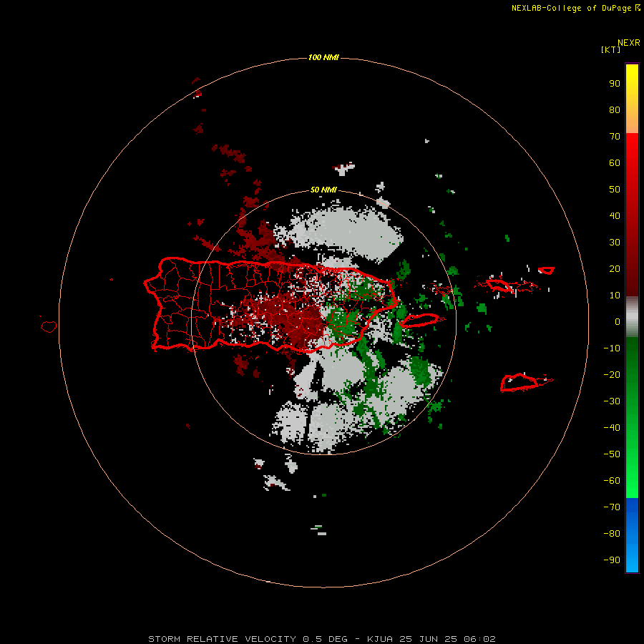644x644 pixels.
Task: Click the 06:02 timestamp
Action: click(479, 639)
